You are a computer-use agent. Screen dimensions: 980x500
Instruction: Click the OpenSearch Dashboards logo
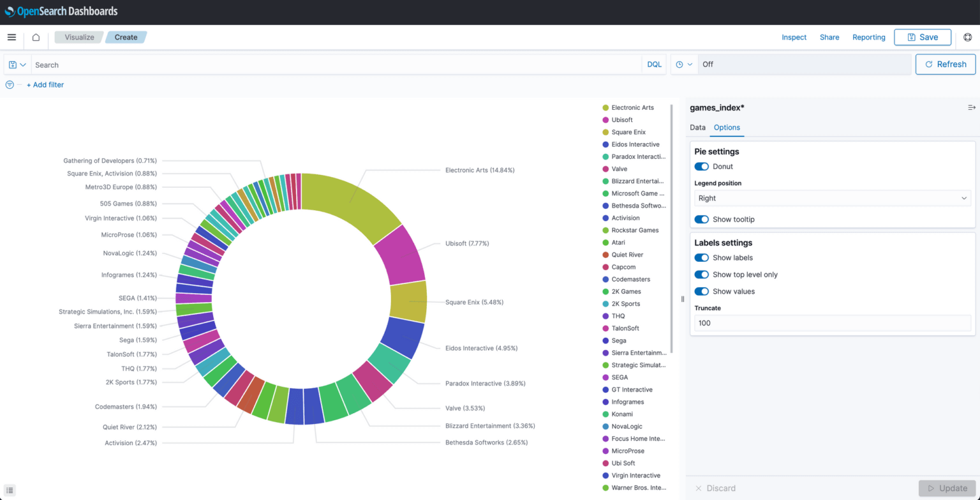61,11
